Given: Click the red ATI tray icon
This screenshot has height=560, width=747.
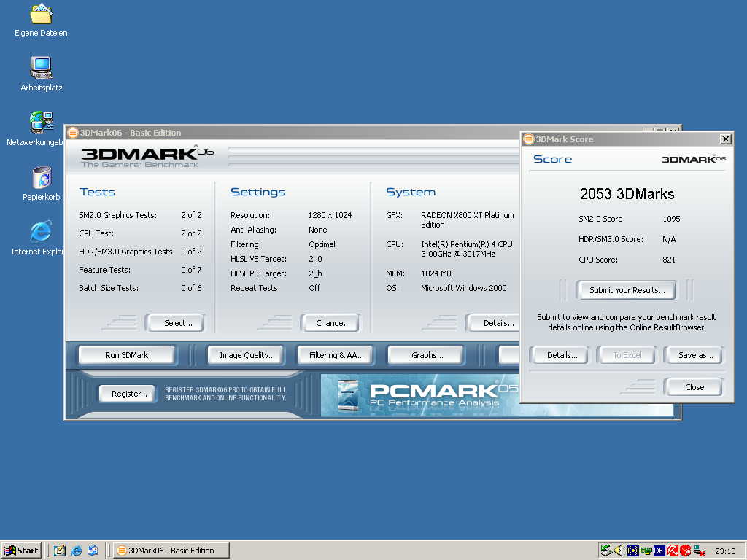Looking at the screenshot, I should [x=672, y=551].
